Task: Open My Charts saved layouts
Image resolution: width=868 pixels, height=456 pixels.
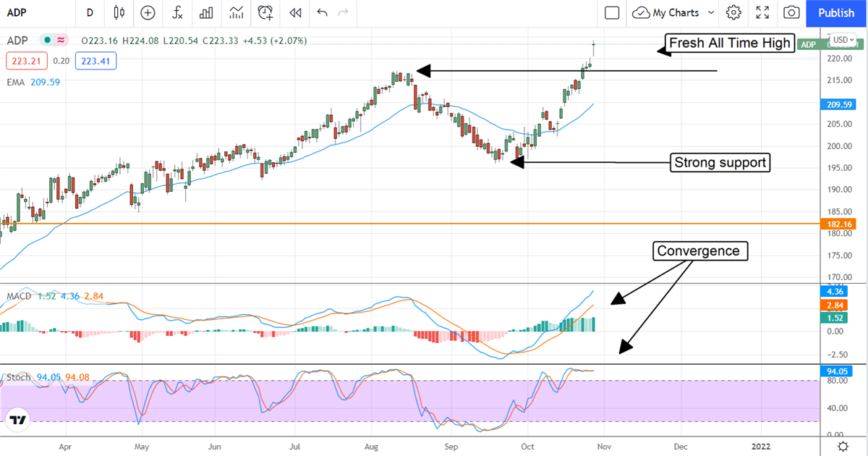Action: coord(666,12)
